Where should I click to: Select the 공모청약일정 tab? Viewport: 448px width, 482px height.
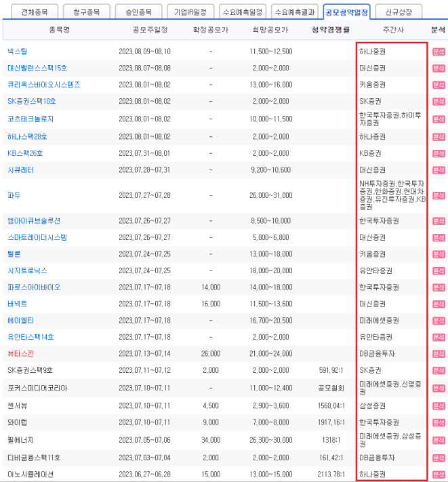coord(346,12)
